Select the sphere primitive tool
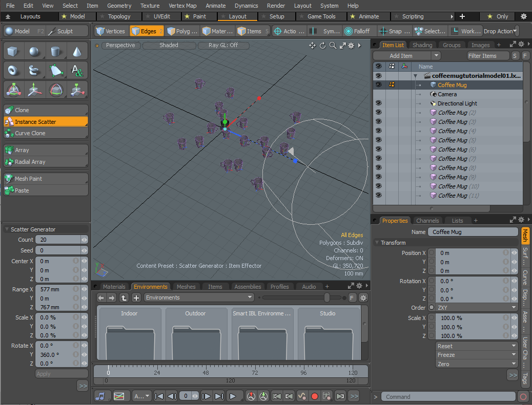 (x=34, y=51)
